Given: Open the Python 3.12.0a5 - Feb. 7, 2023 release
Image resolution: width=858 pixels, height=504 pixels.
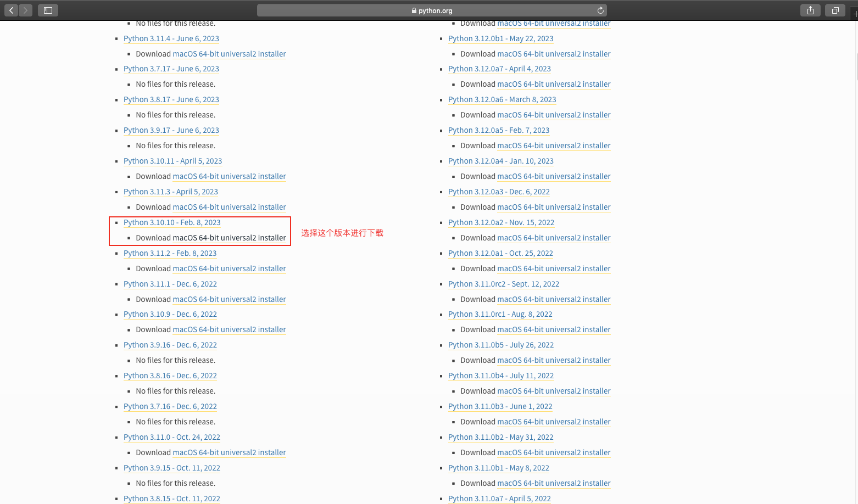Looking at the screenshot, I should (499, 130).
